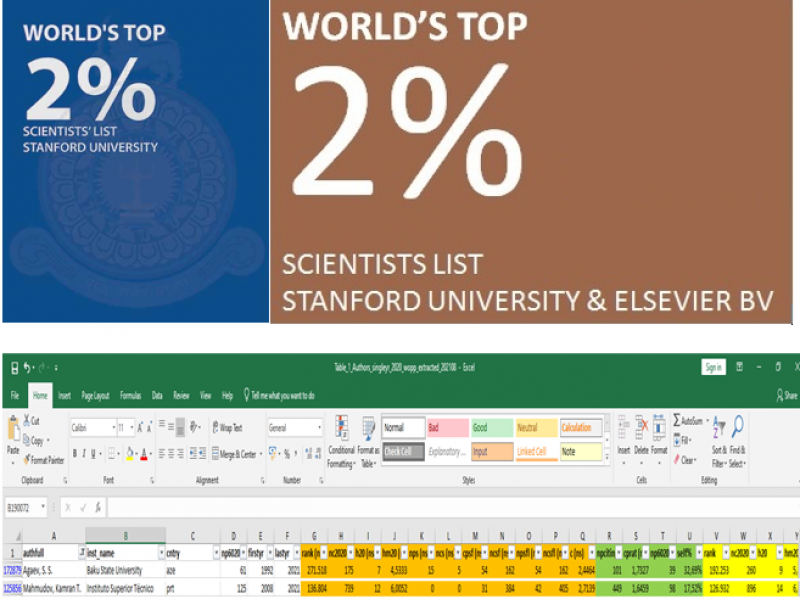This screenshot has height=599, width=800.
Task: Toggle Bold formatting
Action: (75, 453)
